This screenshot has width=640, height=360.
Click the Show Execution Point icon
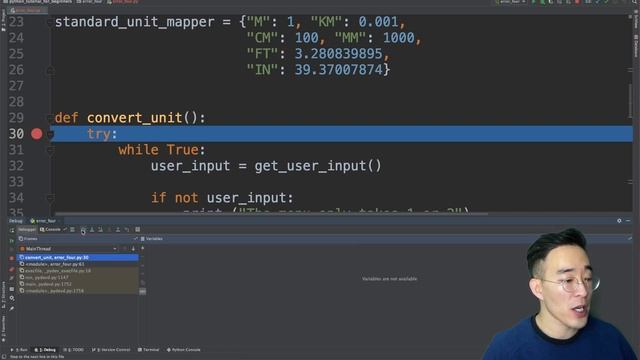(72, 230)
